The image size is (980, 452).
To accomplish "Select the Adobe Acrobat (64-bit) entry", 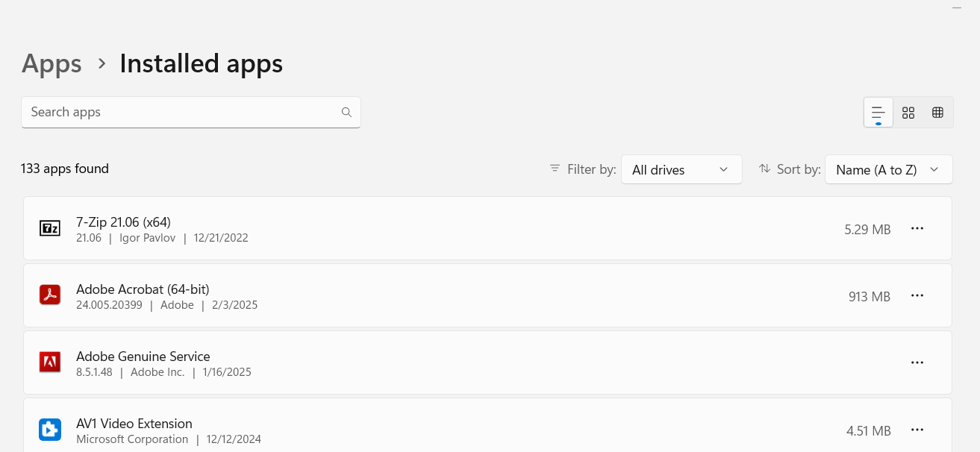I will (x=143, y=289).
